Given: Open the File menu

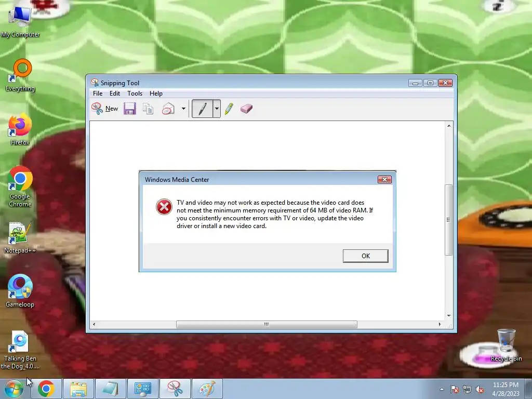Looking at the screenshot, I should point(98,94).
